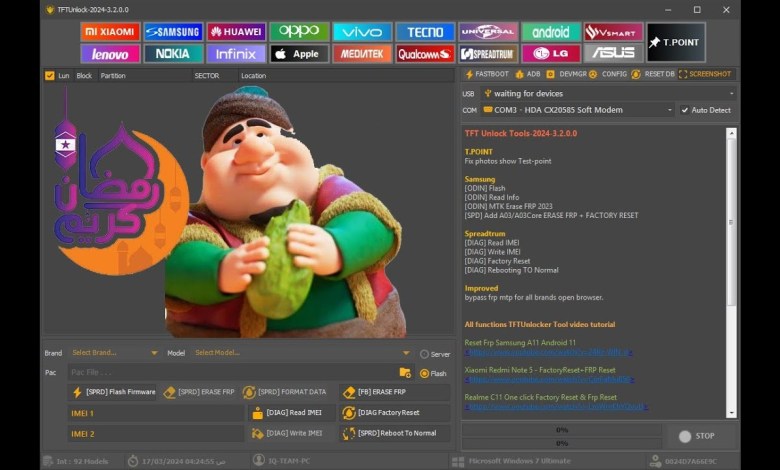The image size is (780, 470).
Task: Take a capture with SCREENSHOT button
Action: (x=705, y=74)
